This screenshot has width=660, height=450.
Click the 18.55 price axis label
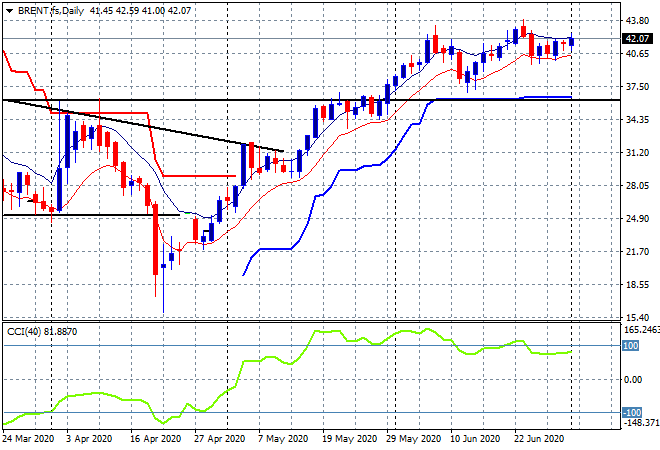tap(637, 285)
